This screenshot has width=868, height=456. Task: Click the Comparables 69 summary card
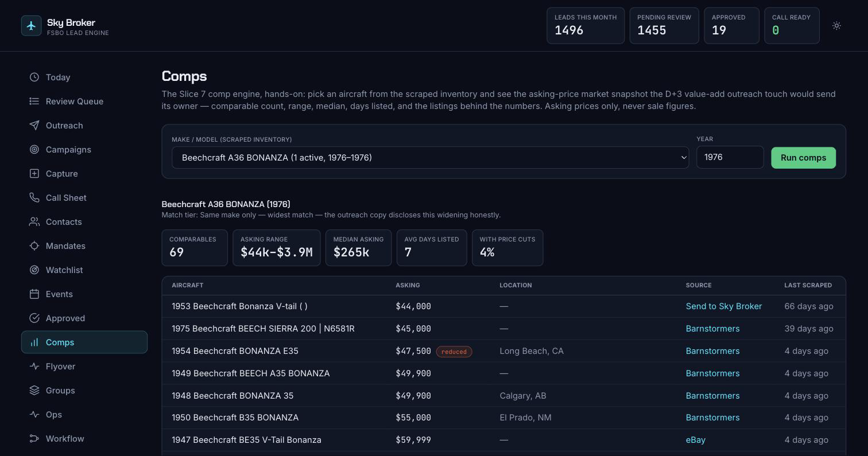tap(195, 248)
